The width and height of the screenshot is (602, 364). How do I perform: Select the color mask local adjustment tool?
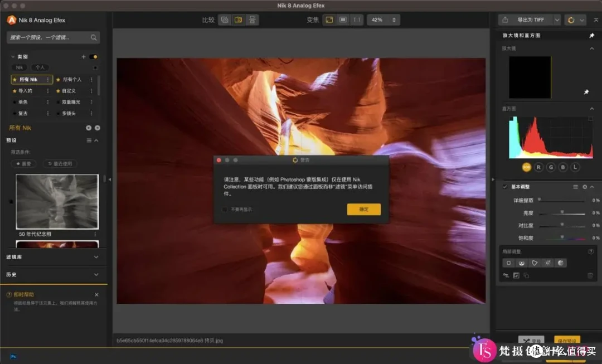click(561, 263)
